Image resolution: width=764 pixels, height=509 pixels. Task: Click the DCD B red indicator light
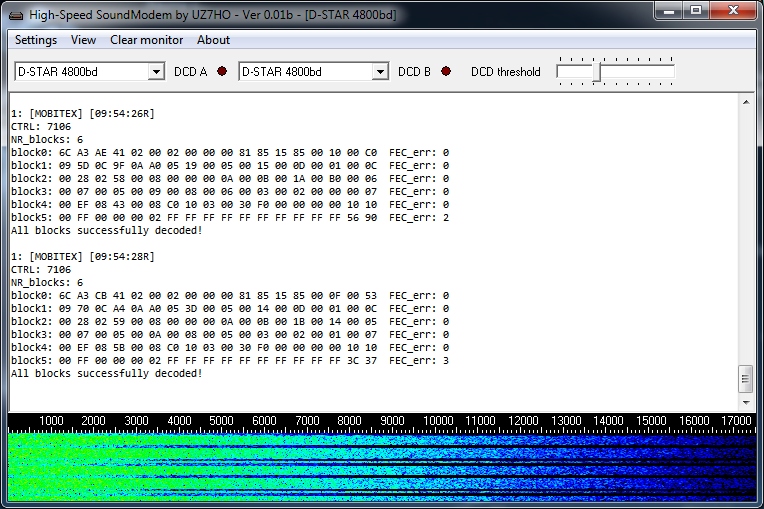coord(446,71)
